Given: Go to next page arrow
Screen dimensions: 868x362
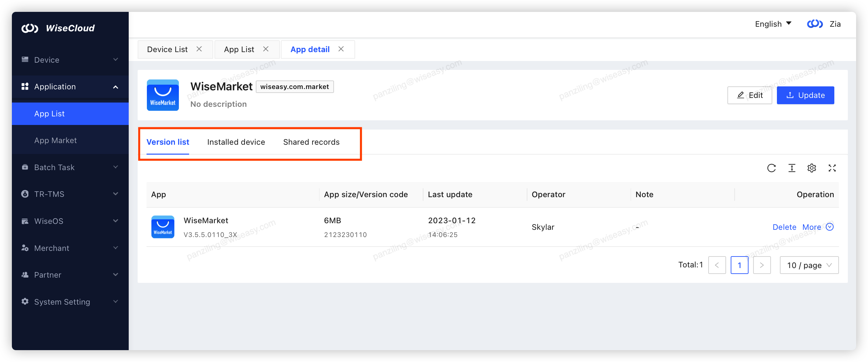Looking at the screenshot, I should (x=761, y=265).
